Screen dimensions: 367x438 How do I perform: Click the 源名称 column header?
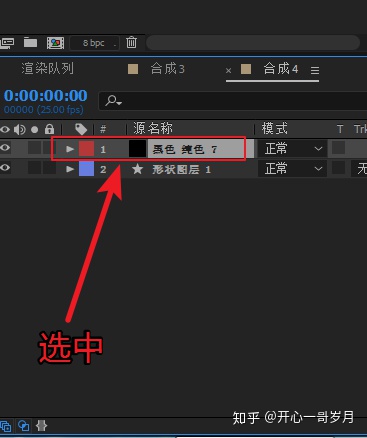pyautogui.click(x=153, y=128)
